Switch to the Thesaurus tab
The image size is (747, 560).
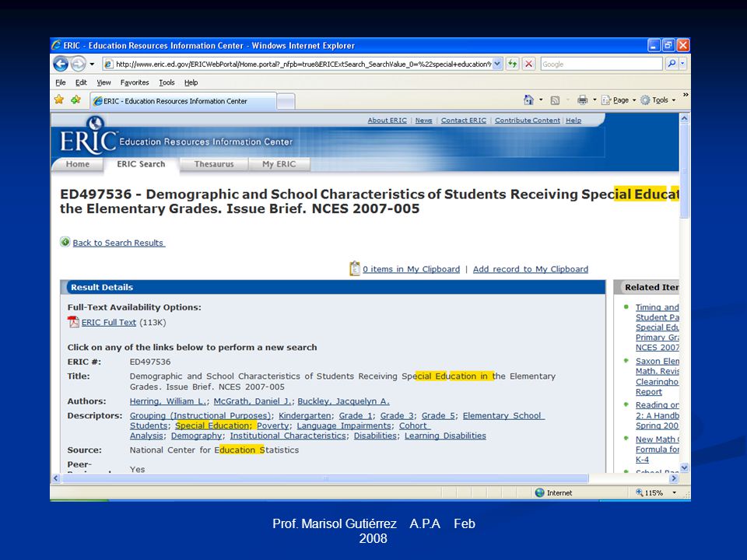click(x=214, y=164)
